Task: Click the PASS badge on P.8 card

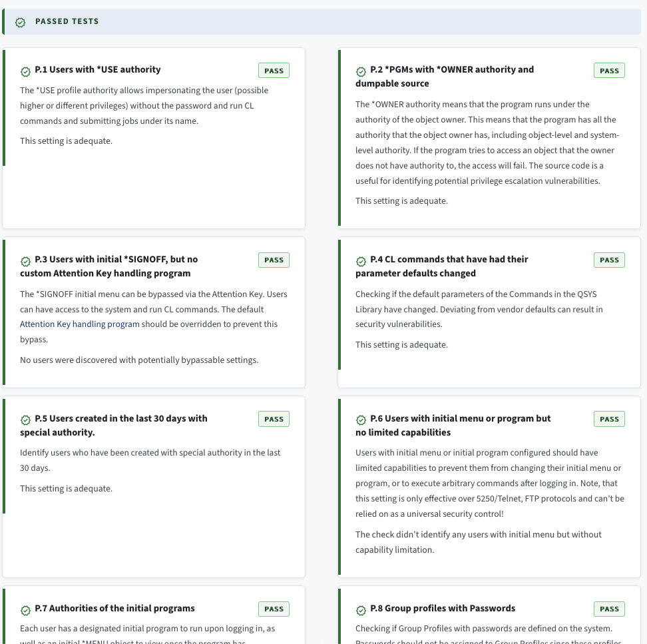Action: 609,609
